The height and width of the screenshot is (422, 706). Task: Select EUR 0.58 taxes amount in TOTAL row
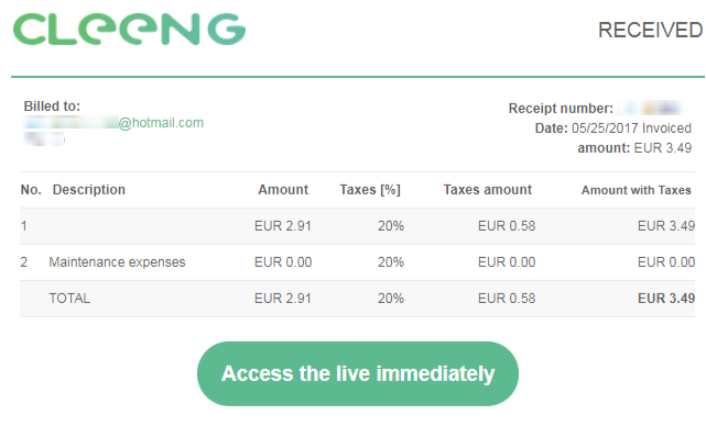506,298
